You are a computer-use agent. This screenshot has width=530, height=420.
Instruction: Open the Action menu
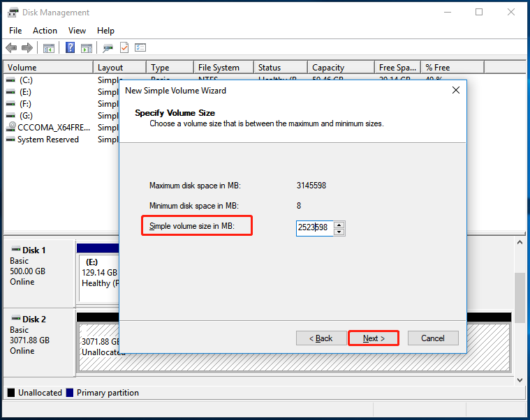(x=45, y=31)
